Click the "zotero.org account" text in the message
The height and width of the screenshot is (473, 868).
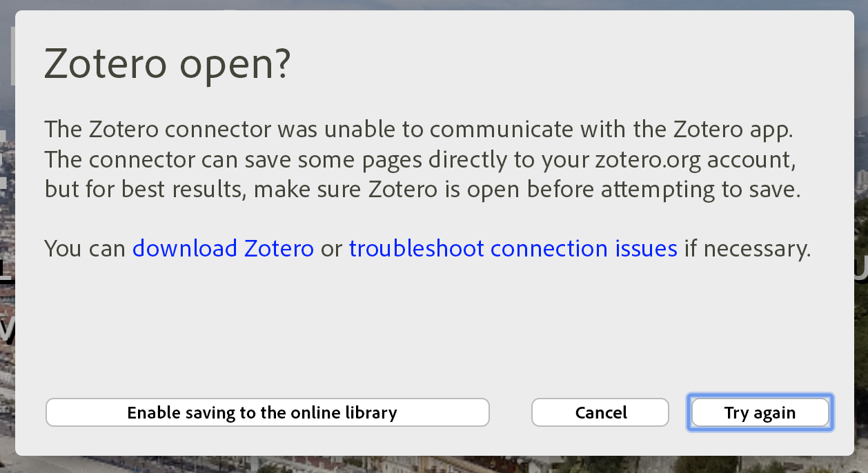(x=698, y=159)
